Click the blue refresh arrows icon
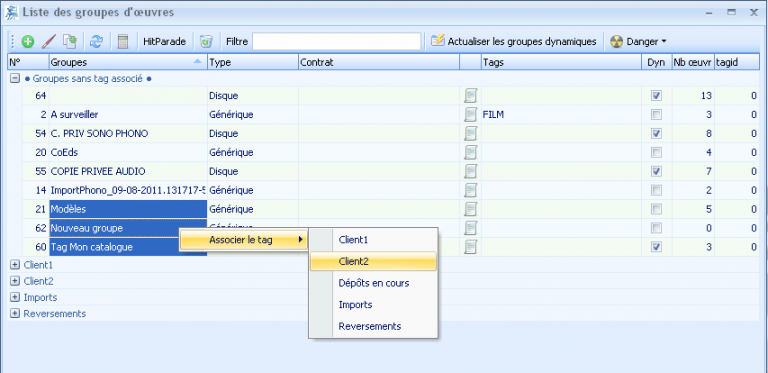The height and width of the screenshot is (373, 768). click(96, 42)
